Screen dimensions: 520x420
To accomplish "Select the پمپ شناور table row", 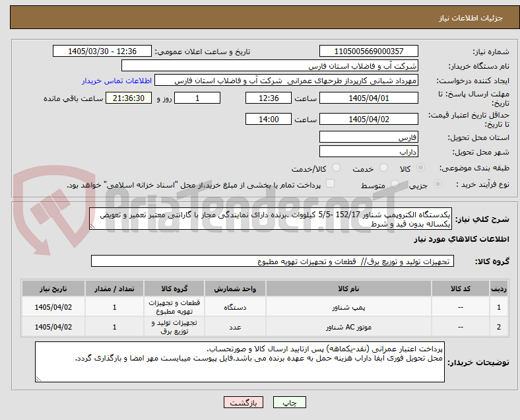I will click(x=265, y=307).
